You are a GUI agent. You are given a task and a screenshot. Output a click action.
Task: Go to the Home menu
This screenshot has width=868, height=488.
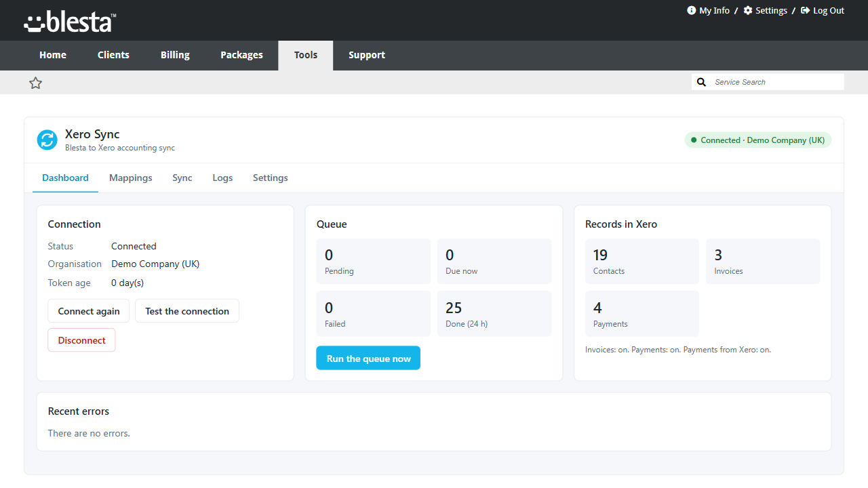coord(53,55)
